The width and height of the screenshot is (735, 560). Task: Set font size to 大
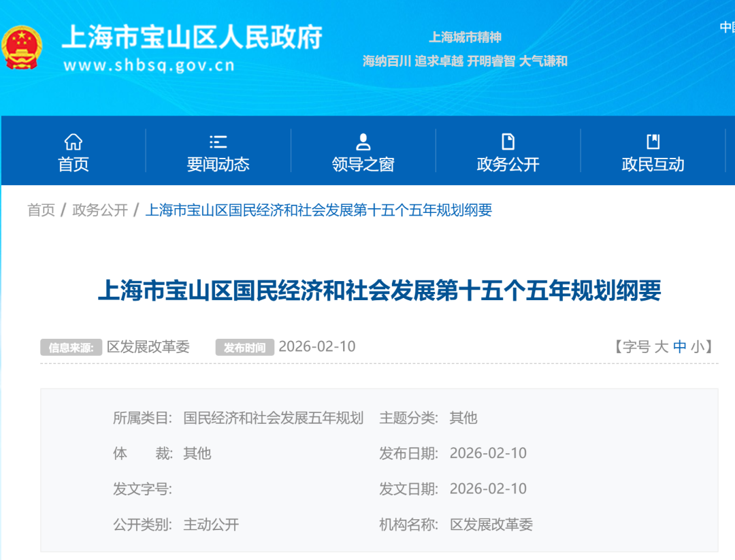click(x=661, y=347)
